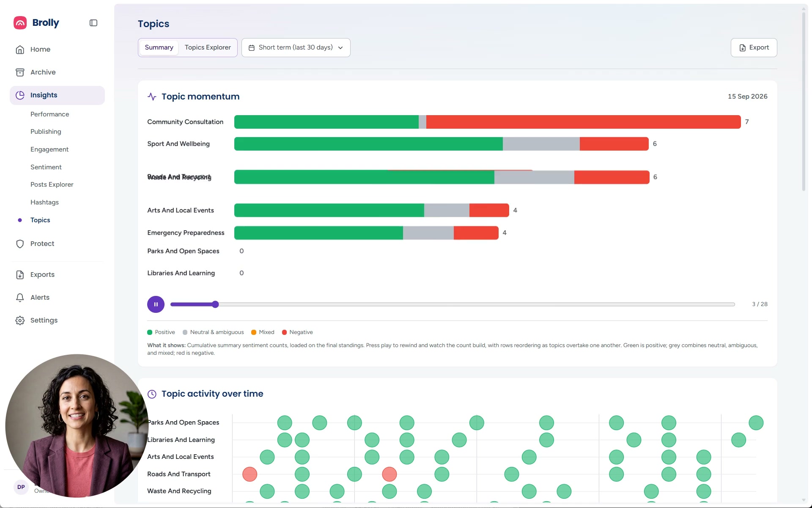This screenshot has height=508, width=812.
Task: Click the Home house icon
Action: coord(20,50)
